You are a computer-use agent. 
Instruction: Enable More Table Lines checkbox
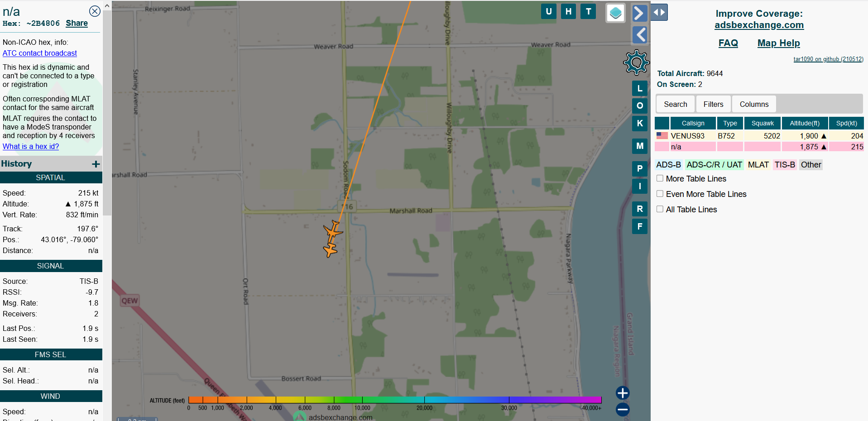click(x=660, y=178)
